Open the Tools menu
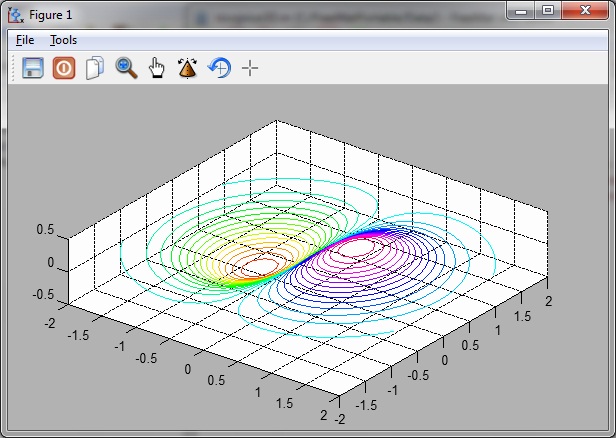This screenshot has height=438, width=616. tap(63, 40)
